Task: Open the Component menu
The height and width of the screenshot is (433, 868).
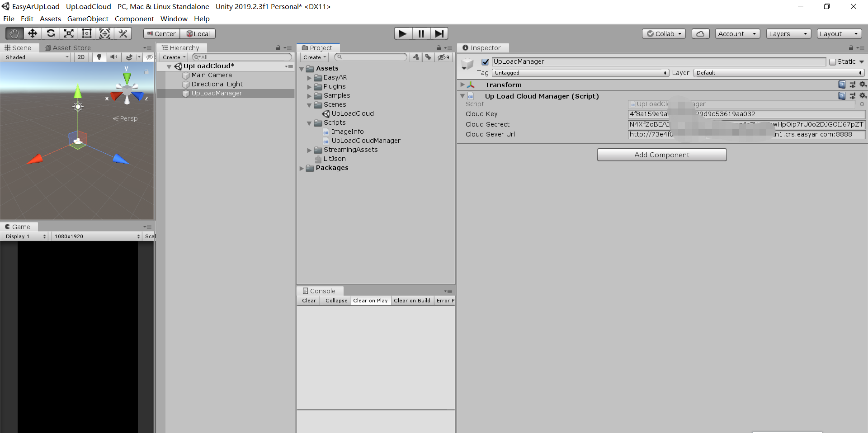Action: 134,19
